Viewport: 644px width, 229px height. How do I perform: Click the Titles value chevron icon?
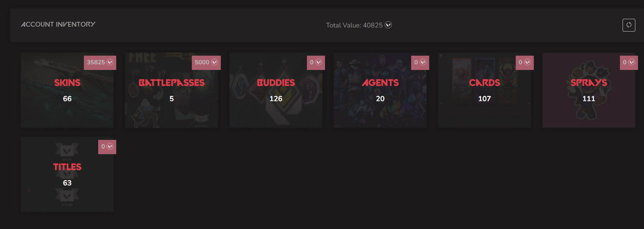tap(110, 147)
